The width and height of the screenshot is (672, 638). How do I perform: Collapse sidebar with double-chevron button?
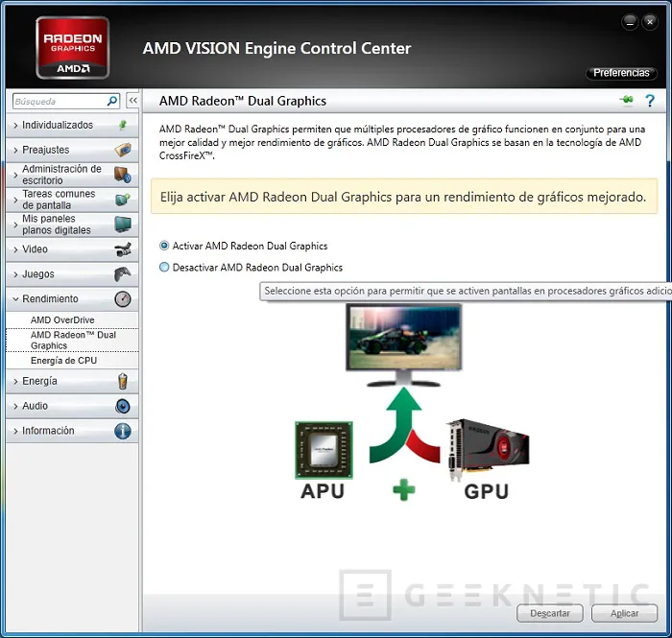point(133,101)
